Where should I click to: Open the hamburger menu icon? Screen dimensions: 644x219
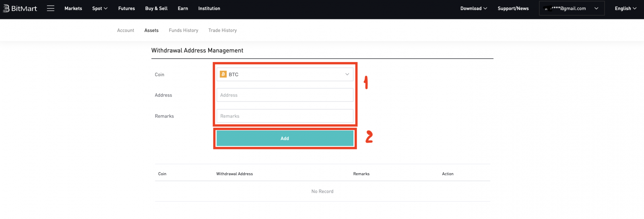point(50,8)
